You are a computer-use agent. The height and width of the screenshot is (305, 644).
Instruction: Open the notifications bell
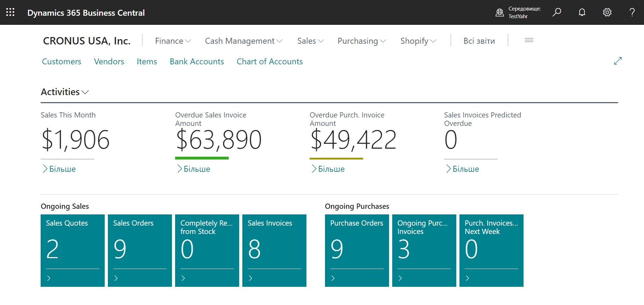[582, 12]
